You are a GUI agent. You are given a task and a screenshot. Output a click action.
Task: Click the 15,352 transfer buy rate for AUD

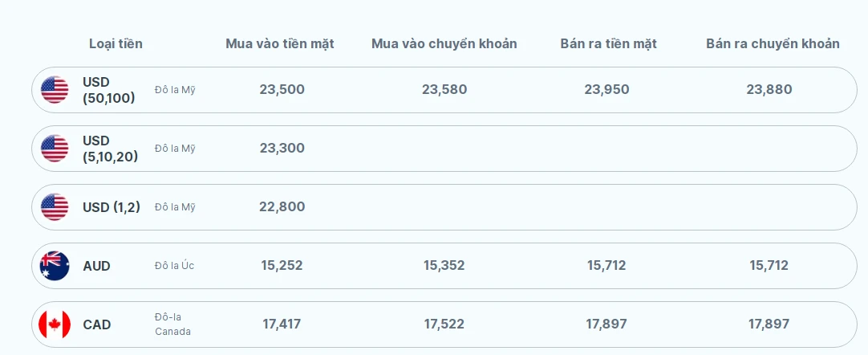tap(444, 265)
